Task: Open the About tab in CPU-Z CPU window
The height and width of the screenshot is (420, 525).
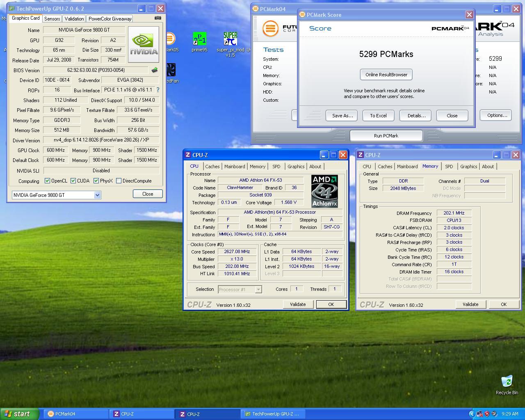Action: [315, 167]
